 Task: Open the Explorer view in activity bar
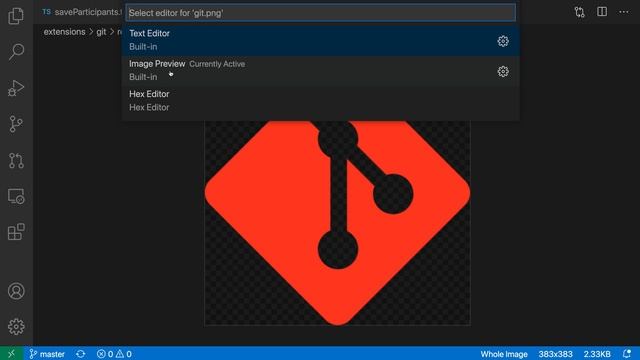tap(16, 16)
